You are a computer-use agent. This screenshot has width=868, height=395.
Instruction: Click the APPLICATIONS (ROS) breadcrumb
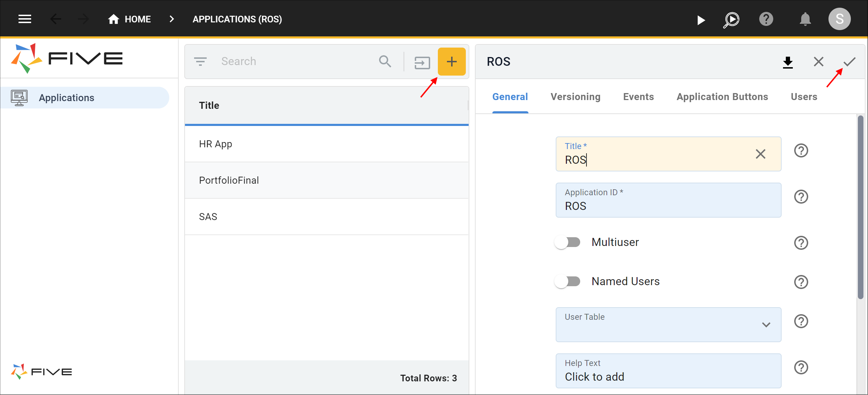(x=237, y=19)
